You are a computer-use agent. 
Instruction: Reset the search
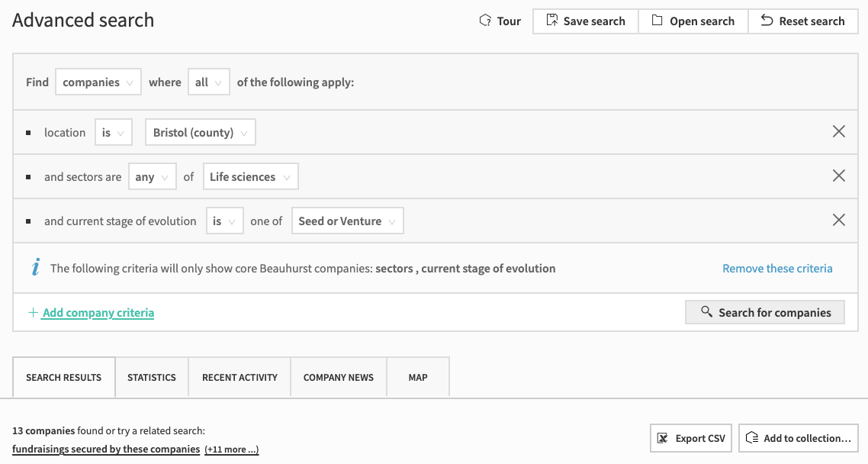(x=802, y=21)
